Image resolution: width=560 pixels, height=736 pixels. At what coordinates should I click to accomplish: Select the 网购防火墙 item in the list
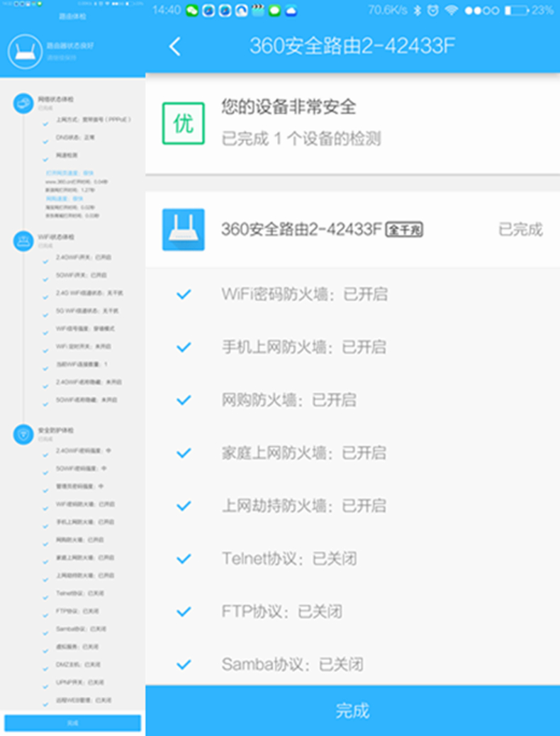(x=289, y=400)
